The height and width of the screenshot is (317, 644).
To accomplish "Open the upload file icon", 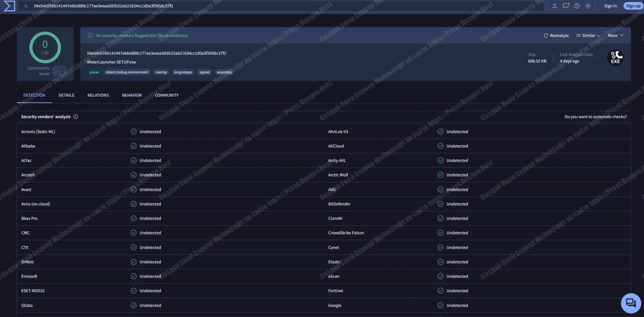I will point(555,6).
